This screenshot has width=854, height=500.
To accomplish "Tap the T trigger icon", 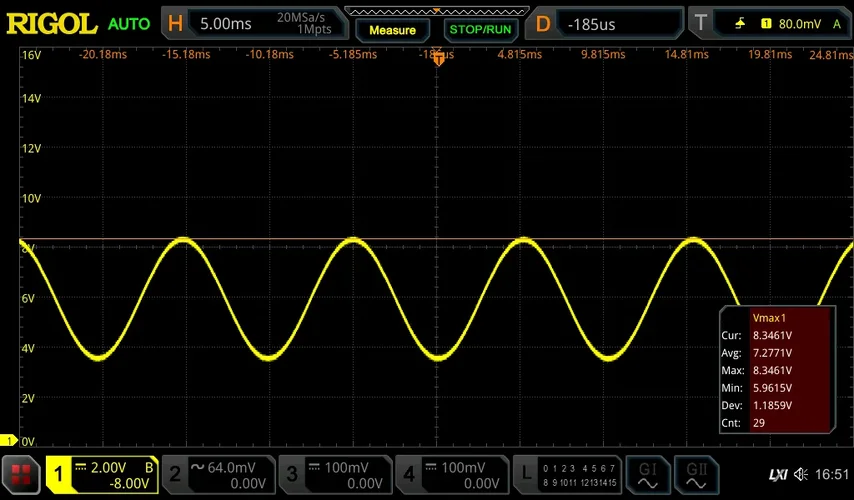I will tap(701, 23).
